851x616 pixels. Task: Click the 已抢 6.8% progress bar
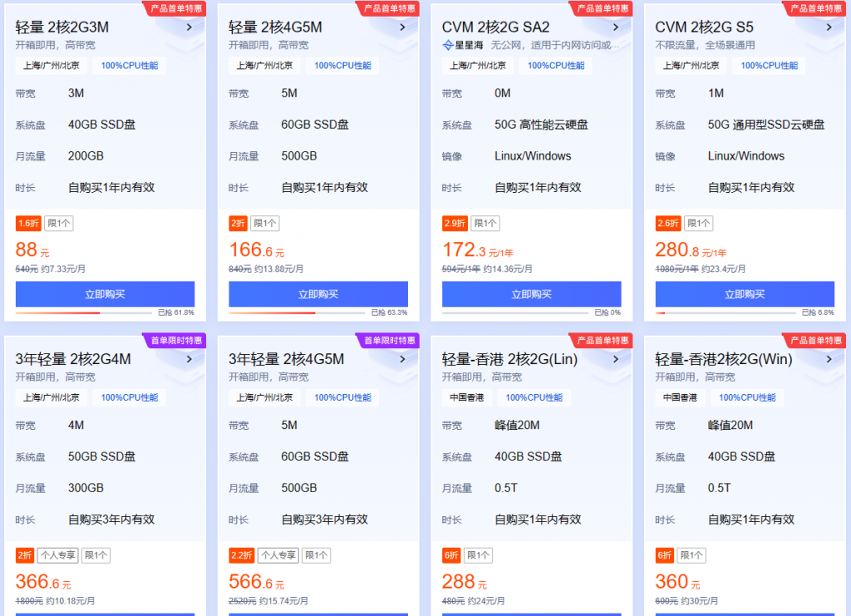click(x=726, y=313)
